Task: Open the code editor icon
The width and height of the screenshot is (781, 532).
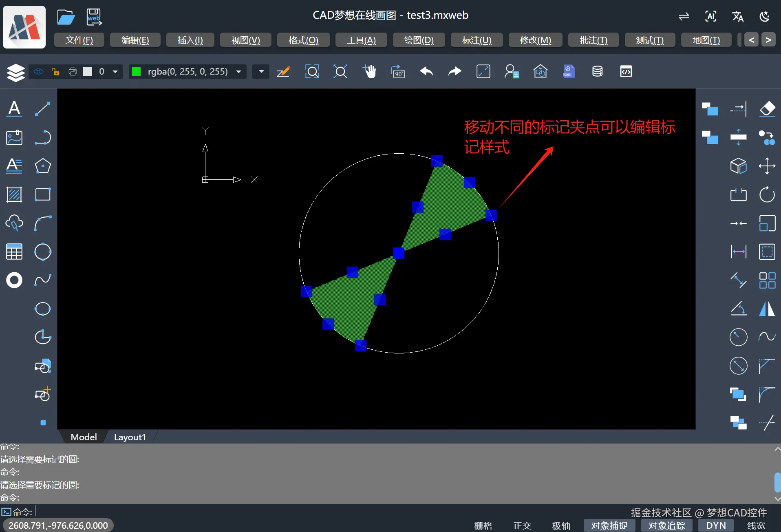Action: (626, 72)
